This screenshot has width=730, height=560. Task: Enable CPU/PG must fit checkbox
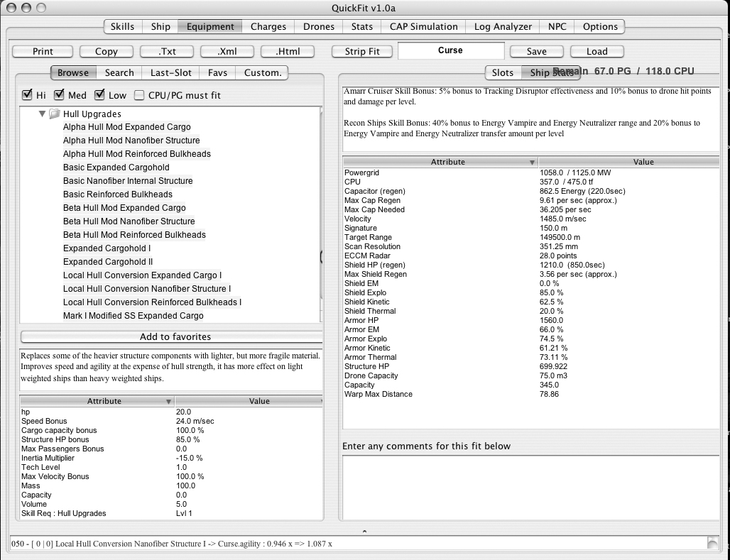pos(138,95)
